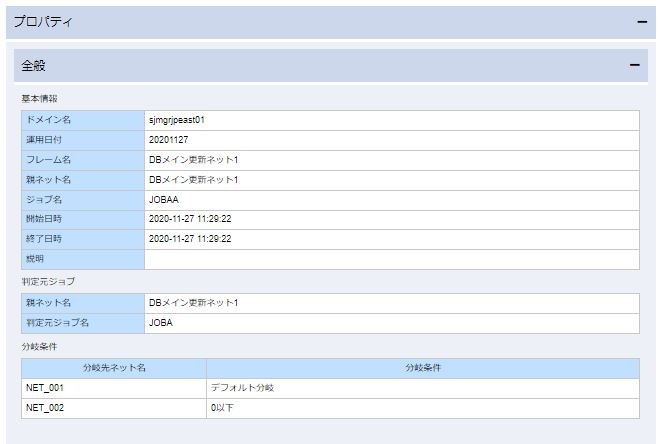Click the ドメイン名 label cell
The width and height of the screenshot is (664, 444).
(83, 120)
